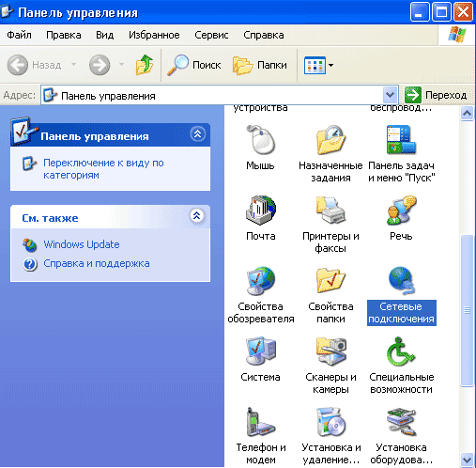This screenshot has width=476, height=468.
Task: Click the vertical scrollbar down arrow
Action: tap(467, 460)
